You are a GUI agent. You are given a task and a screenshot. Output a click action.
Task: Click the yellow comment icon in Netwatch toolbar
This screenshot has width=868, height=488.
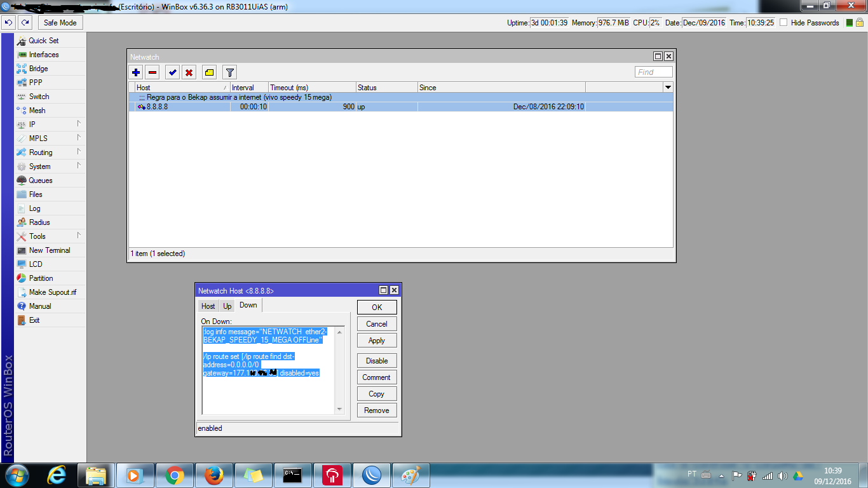[x=209, y=72]
